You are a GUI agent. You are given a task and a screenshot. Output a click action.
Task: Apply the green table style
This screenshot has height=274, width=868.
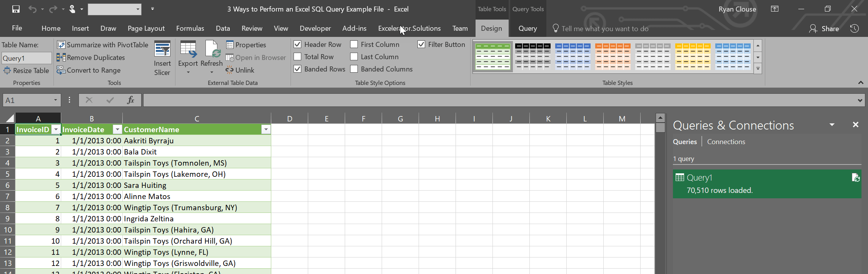pos(493,56)
